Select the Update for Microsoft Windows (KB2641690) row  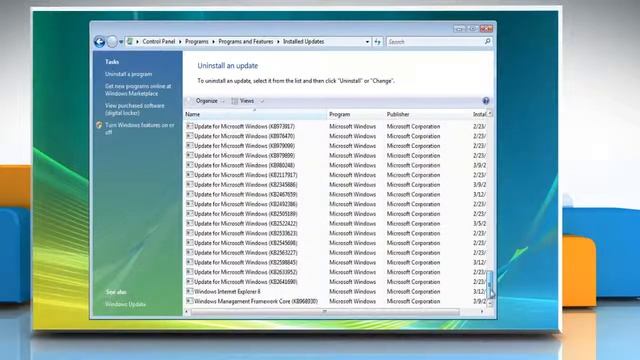(336, 282)
